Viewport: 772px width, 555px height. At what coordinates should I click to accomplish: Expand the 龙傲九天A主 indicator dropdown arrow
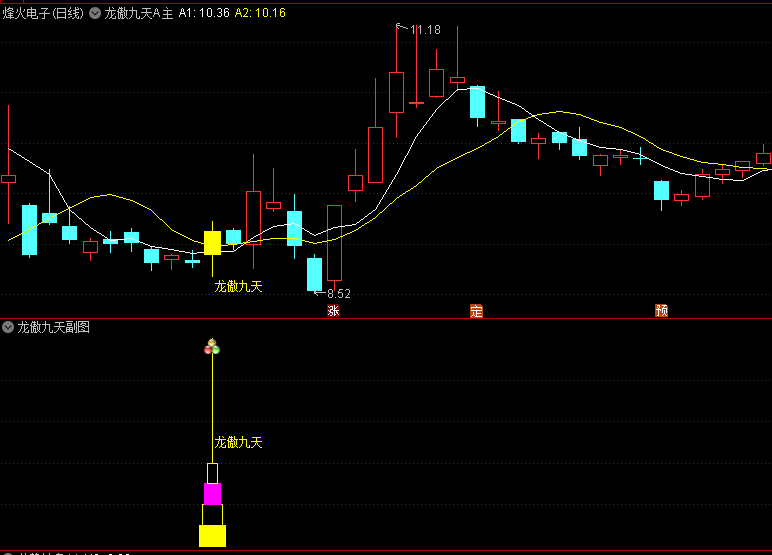(x=95, y=13)
